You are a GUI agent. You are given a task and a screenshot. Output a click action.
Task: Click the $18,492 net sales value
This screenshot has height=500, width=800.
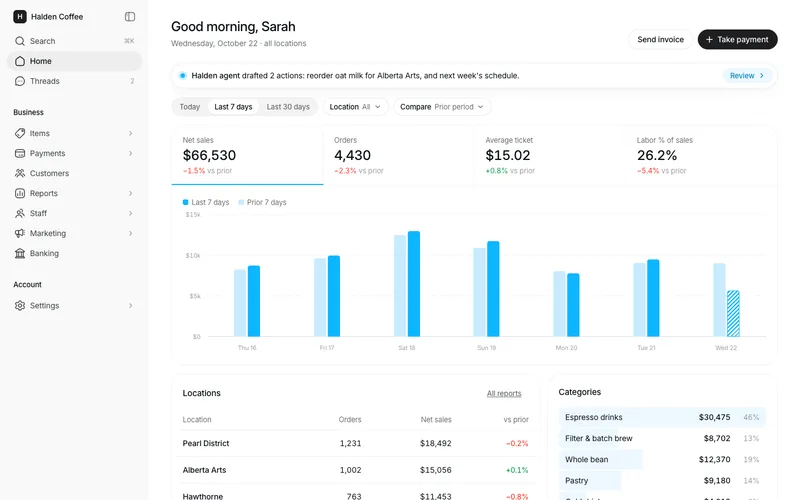[436, 443]
